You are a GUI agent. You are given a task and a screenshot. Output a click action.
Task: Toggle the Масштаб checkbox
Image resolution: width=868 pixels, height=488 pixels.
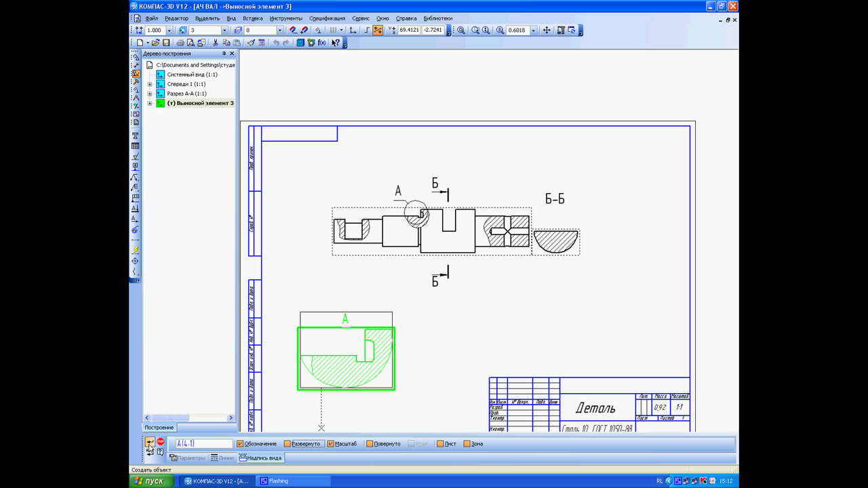[x=330, y=444]
